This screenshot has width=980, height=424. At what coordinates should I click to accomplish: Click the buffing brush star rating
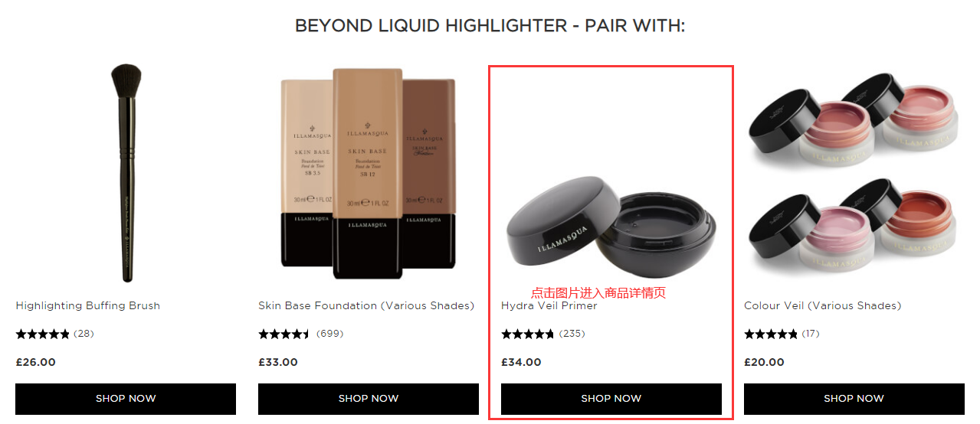[43, 334]
